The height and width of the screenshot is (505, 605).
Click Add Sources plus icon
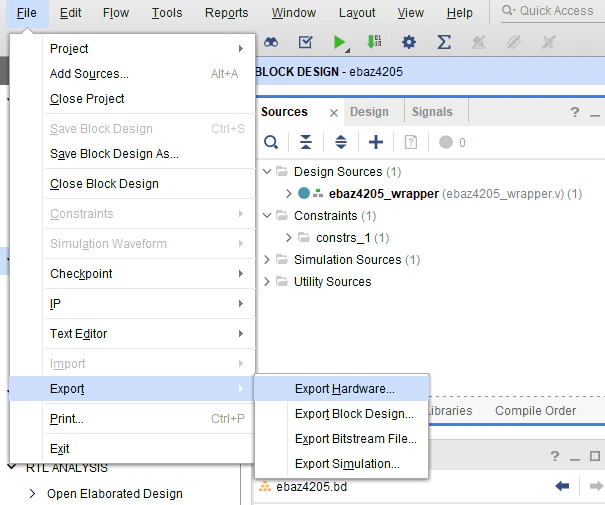point(376,142)
